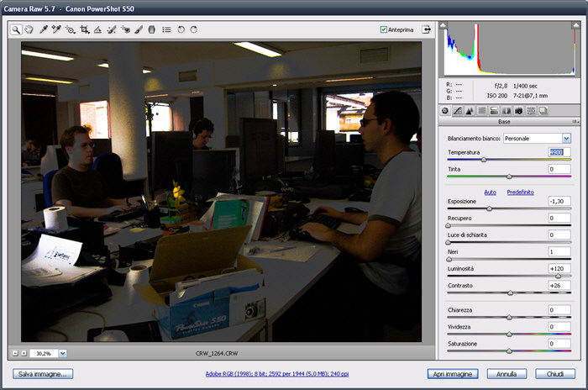Select the Adjustment Brush tool
Image resolution: width=588 pixels, height=390 pixels.
coord(139,29)
